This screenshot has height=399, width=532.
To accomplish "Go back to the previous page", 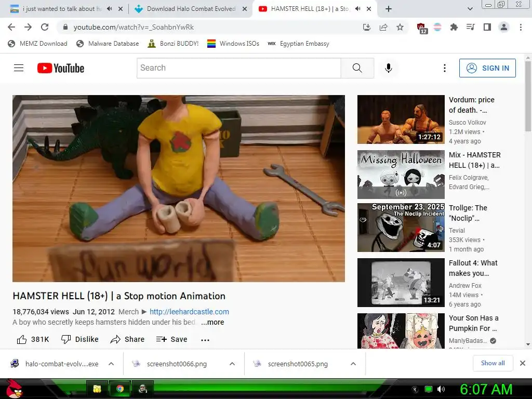I will click(11, 27).
